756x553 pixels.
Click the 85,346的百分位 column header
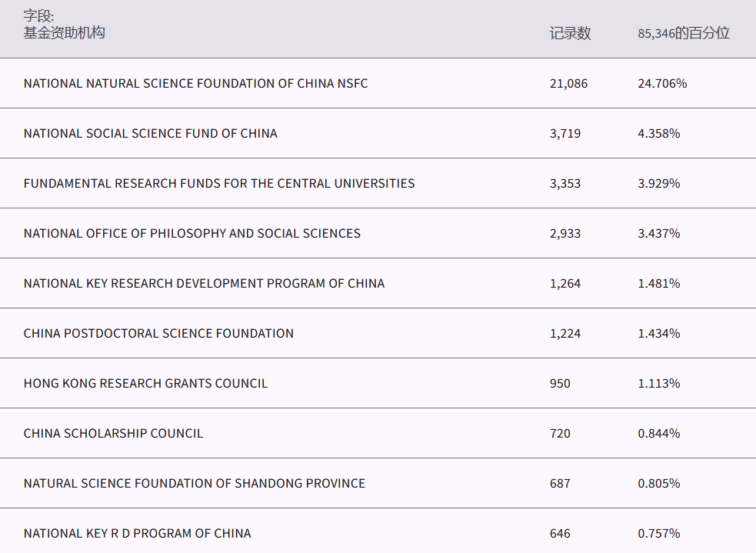point(683,33)
